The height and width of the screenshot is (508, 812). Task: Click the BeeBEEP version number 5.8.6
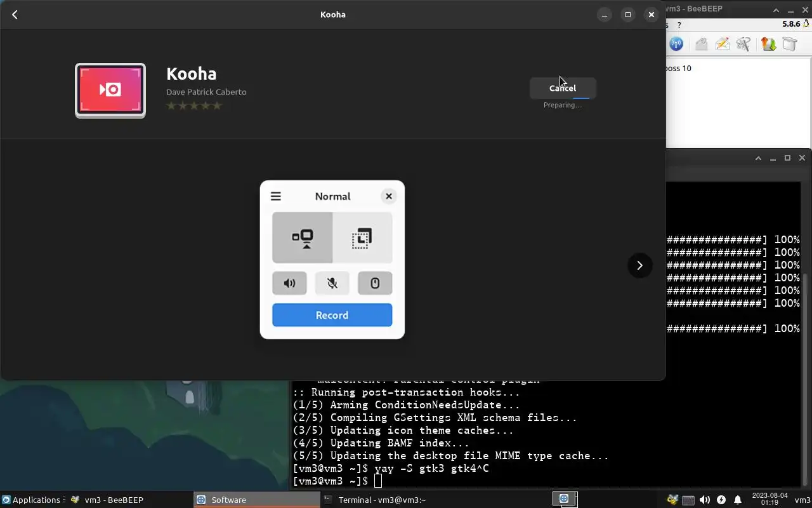(x=791, y=24)
